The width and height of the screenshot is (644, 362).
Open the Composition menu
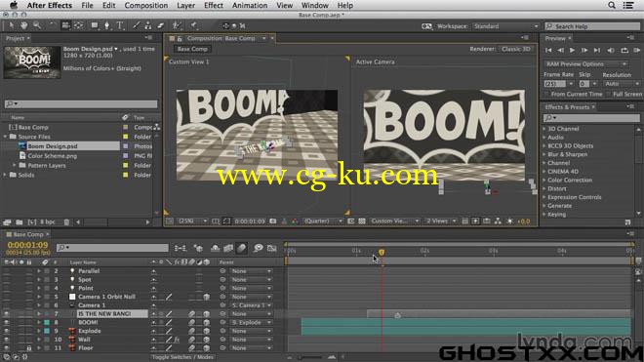pos(145,5)
